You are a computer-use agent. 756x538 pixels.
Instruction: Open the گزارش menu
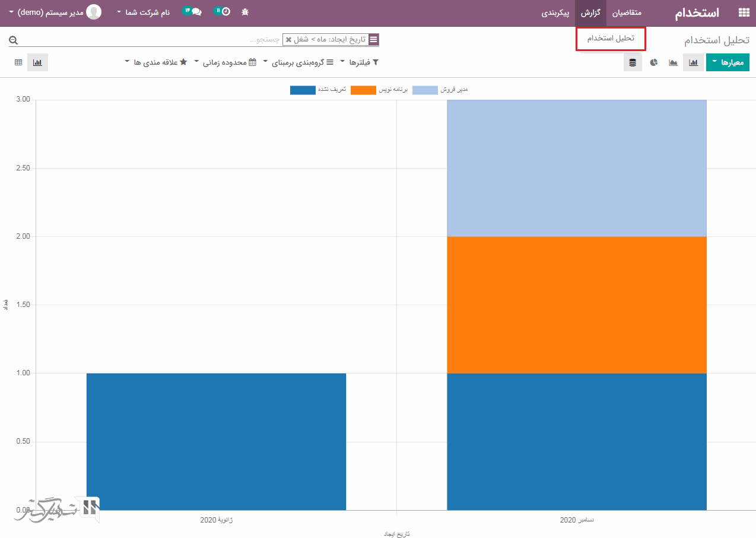click(590, 12)
